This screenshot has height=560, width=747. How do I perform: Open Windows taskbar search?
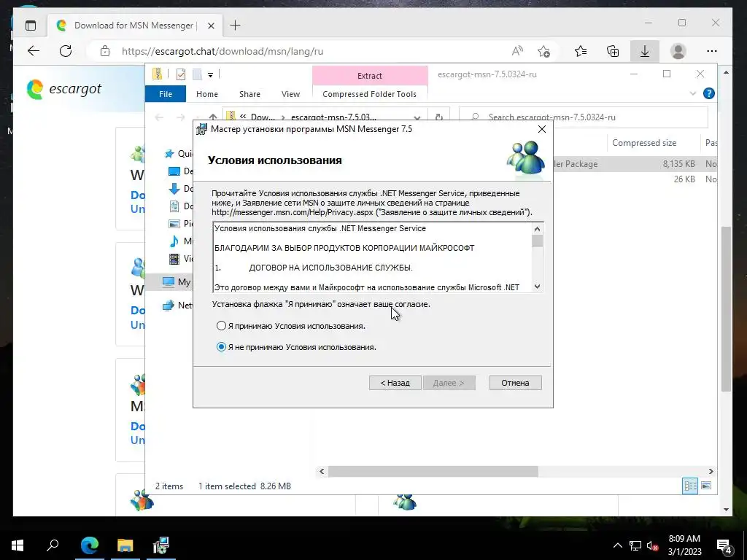[x=53, y=545]
